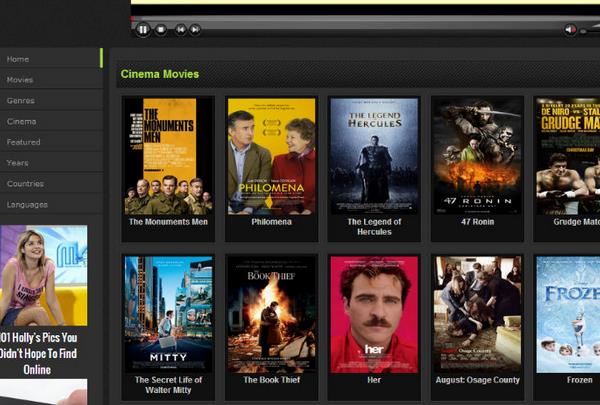Seek along the video progress bar
Image resolution: width=600 pixels, height=405 pixels.
point(365,18)
